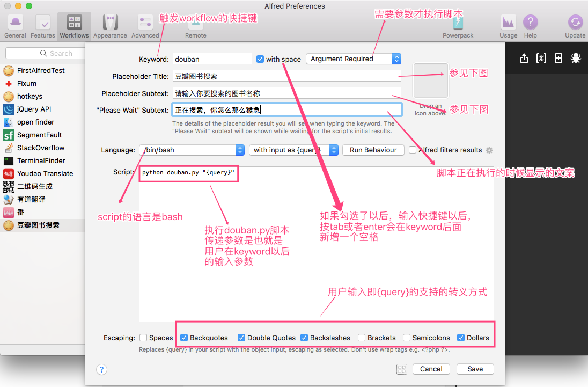This screenshot has width=588, height=387.
Task: Select the TerminalFinder workflow
Action: coord(42,160)
